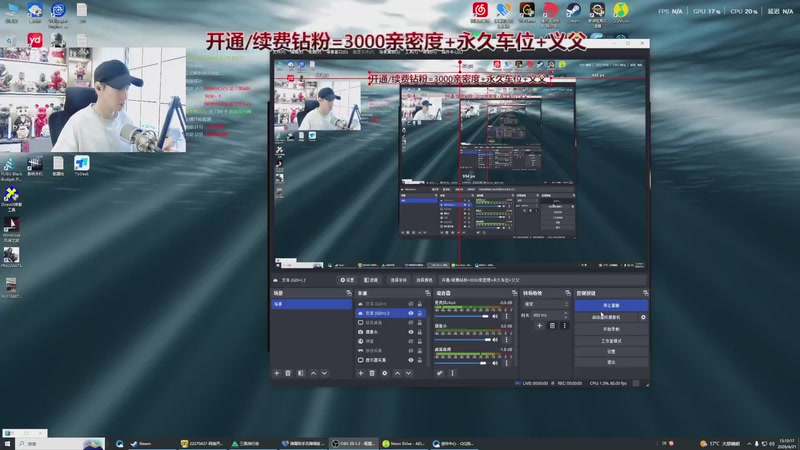Screen dimensions: 800x450
Task: Add a new source with plus icon
Action: [361, 373]
